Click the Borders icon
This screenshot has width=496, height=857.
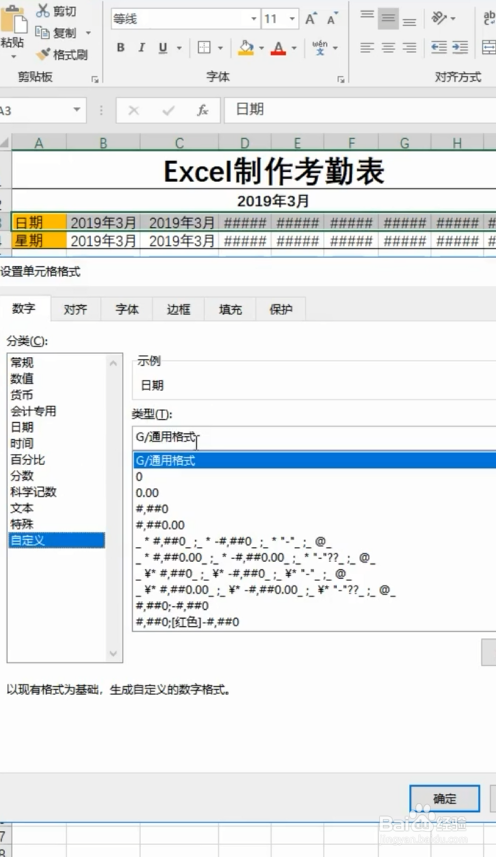pyautogui.click(x=204, y=48)
